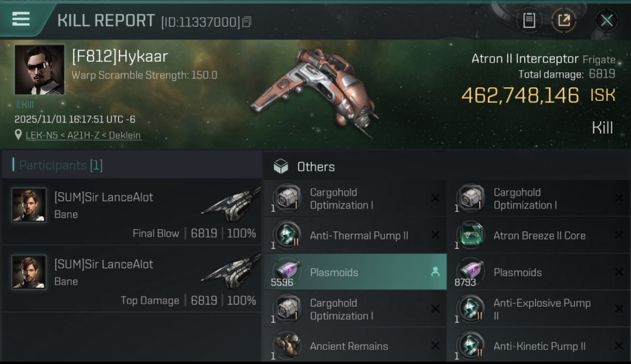Select the Others items section header
This screenshot has width=631, height=364.
point(315,167)
